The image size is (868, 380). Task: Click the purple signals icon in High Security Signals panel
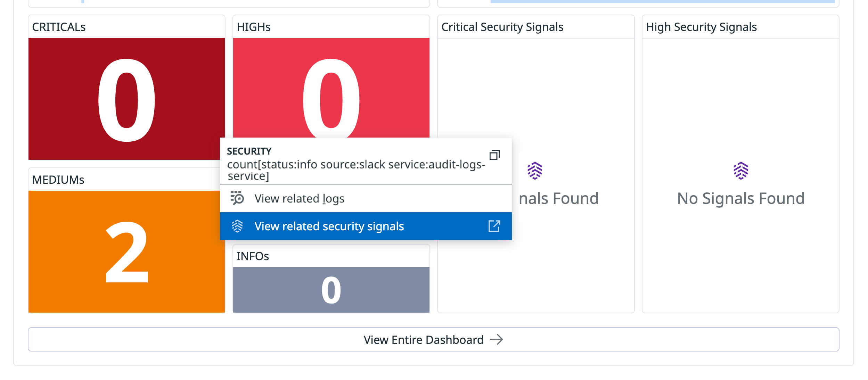tap(741, 171)
